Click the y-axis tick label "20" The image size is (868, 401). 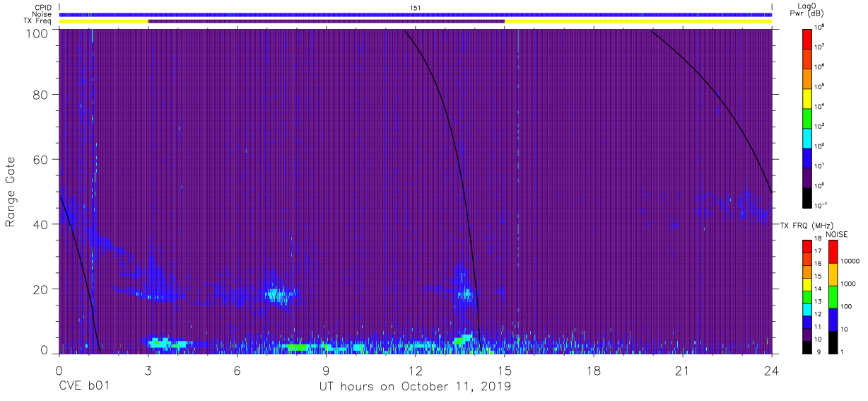[x=41, y=289]
